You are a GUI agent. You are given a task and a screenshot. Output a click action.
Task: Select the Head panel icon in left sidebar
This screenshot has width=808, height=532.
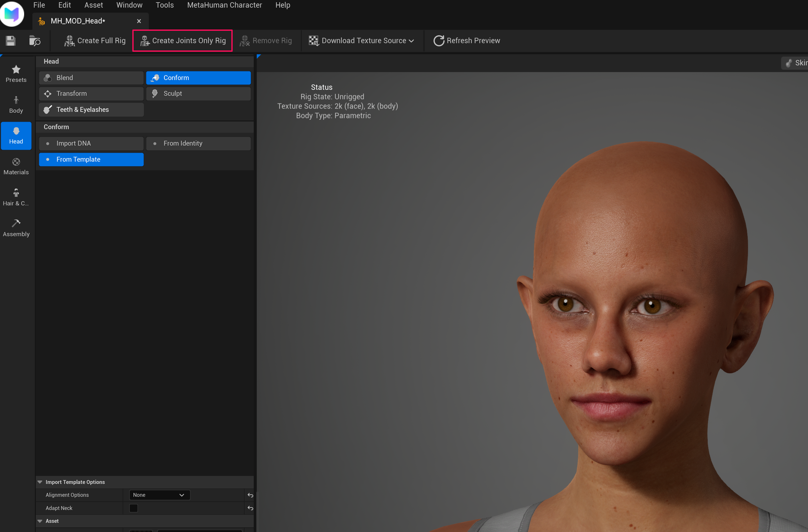pos(16,135)
